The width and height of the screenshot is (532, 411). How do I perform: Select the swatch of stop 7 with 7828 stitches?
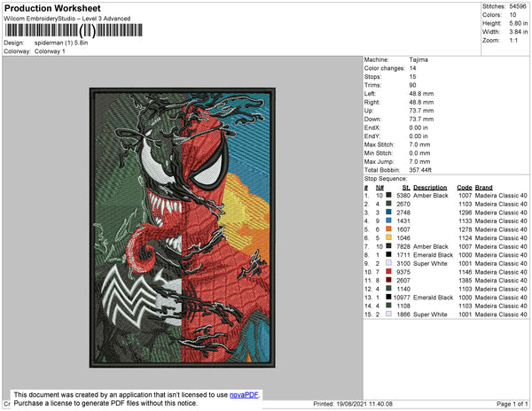coord(388,246)
